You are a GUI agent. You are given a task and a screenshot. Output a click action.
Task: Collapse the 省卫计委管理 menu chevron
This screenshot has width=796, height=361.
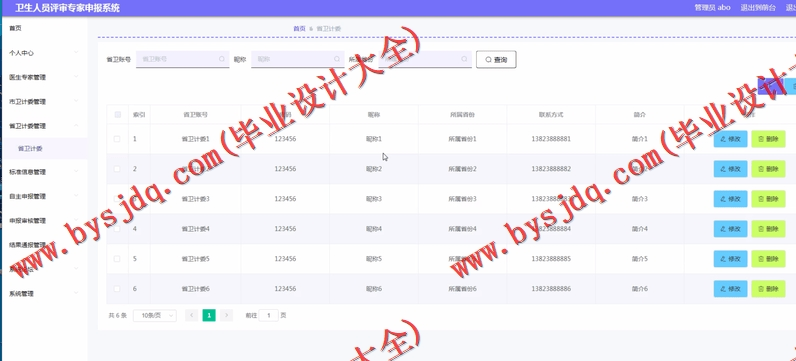tap(76, 125)
